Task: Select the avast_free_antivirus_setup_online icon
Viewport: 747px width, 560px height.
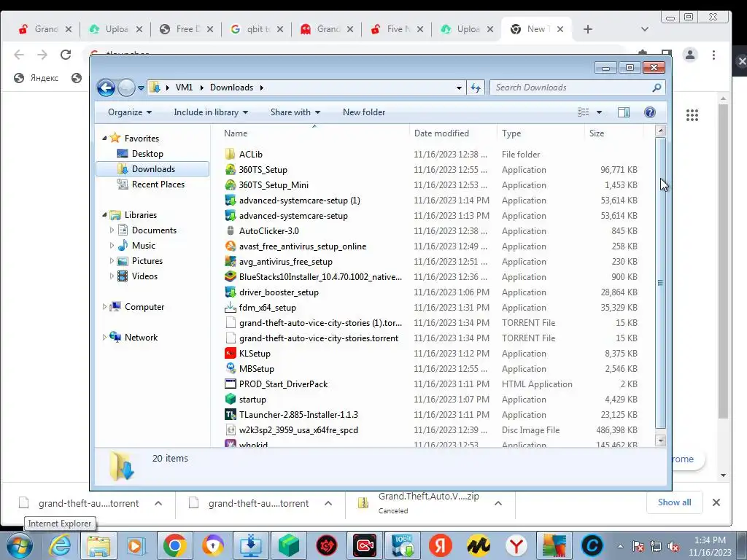Action: point(230,246)
